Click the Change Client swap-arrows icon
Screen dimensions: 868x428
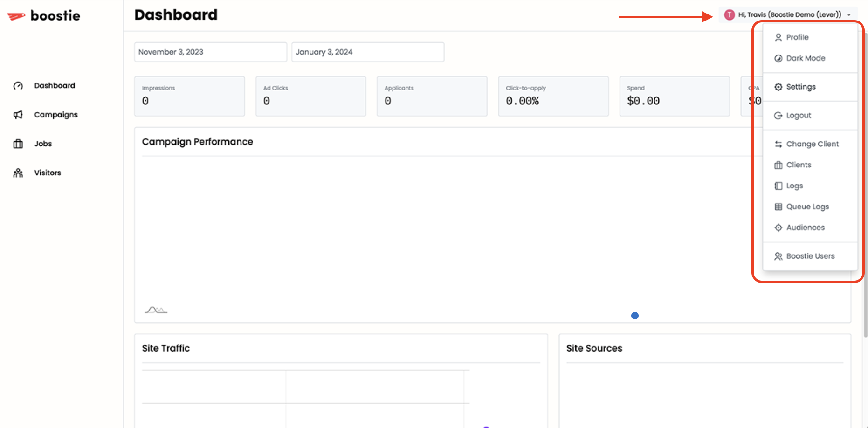click(x=778, y=144)
